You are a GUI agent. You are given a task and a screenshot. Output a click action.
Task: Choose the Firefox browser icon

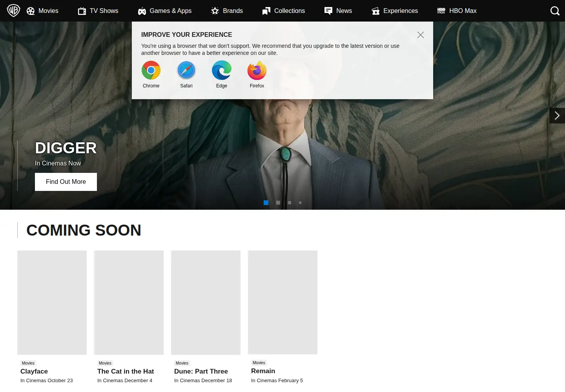tap(257, 71)
